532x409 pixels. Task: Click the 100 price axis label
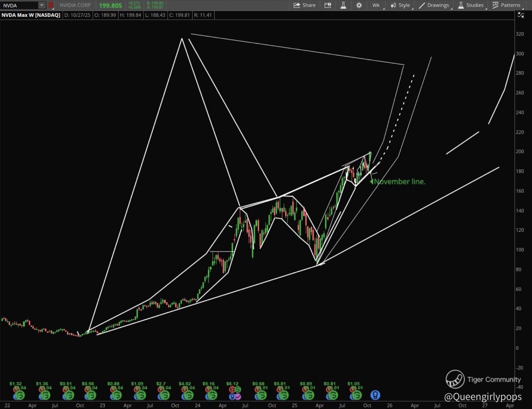[x=520, y=250]
